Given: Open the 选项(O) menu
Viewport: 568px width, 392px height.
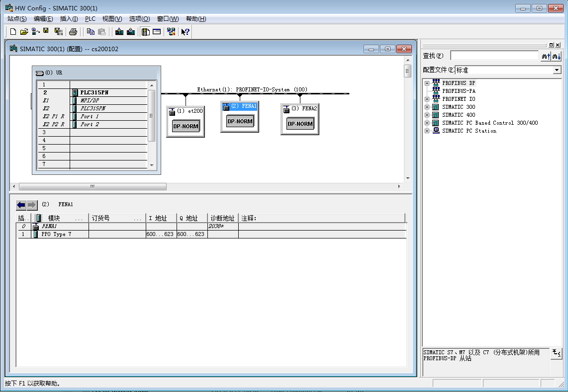Looking at the screenshot, I should click(x=139, y=19).
